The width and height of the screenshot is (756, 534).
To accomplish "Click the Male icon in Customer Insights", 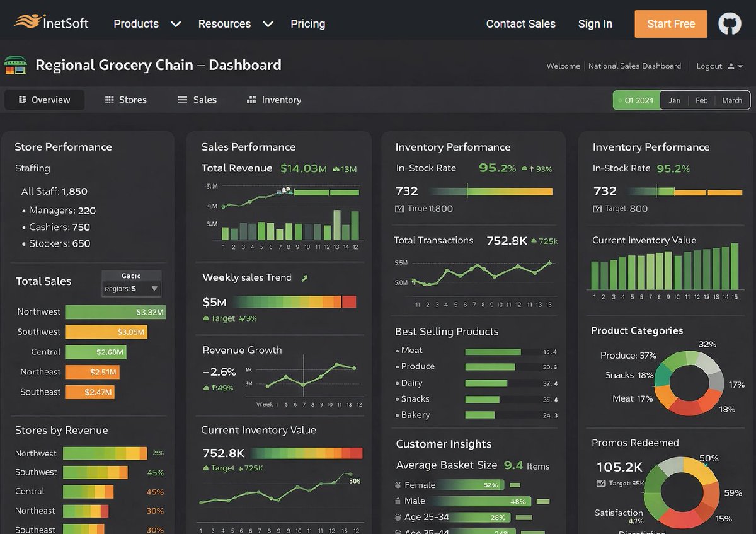I will (398, 501).
